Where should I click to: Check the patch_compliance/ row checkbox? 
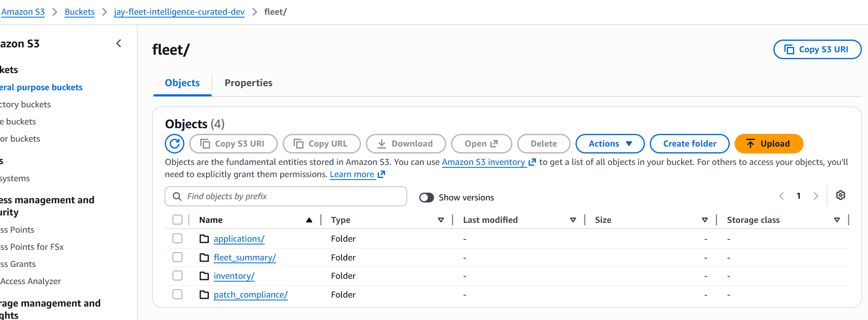point(177,294)
